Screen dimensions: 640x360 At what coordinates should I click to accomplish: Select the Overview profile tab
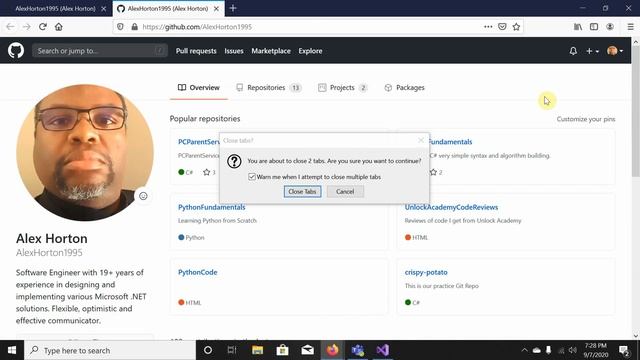coord(199,88)
